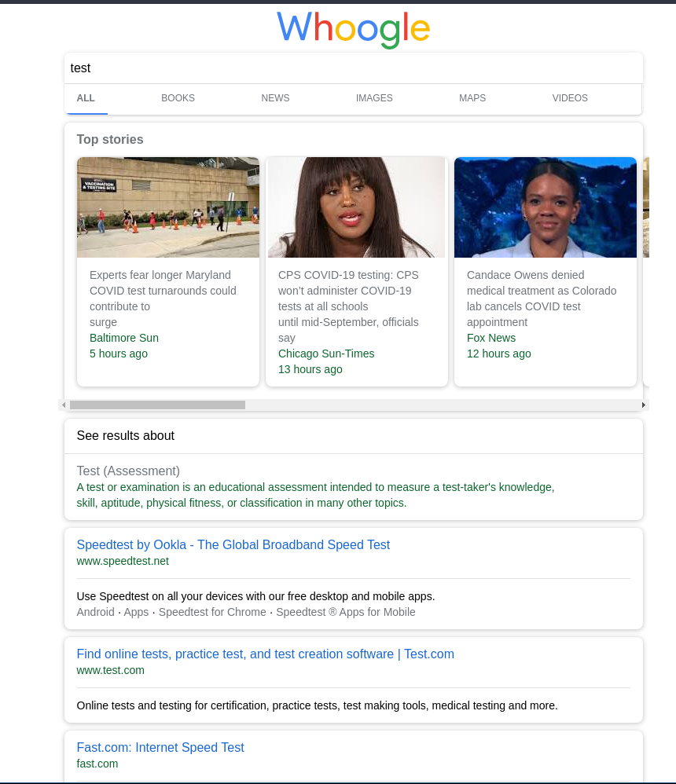This screenshot has height=784, width=676.
Task: Click the top stories scrollbar right arrow
Action: tap(644, 405)
